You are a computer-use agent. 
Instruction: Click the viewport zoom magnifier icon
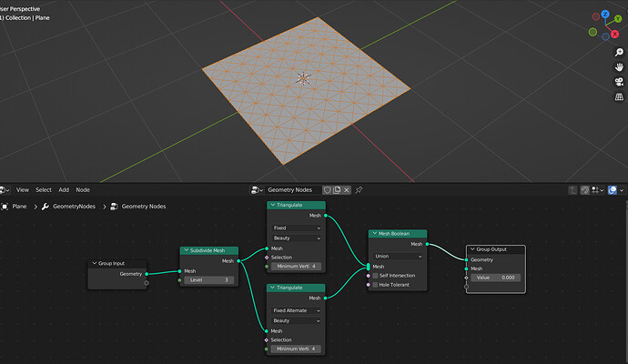[619, 52]
